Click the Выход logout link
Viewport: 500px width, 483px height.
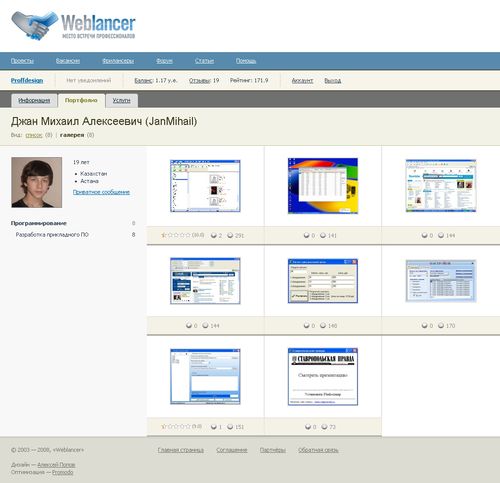(x=332, y=80)
